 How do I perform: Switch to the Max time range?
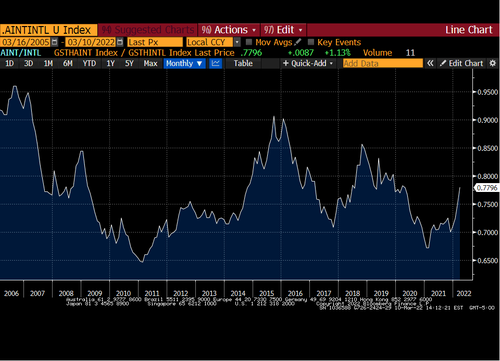(x=150, y=63)
